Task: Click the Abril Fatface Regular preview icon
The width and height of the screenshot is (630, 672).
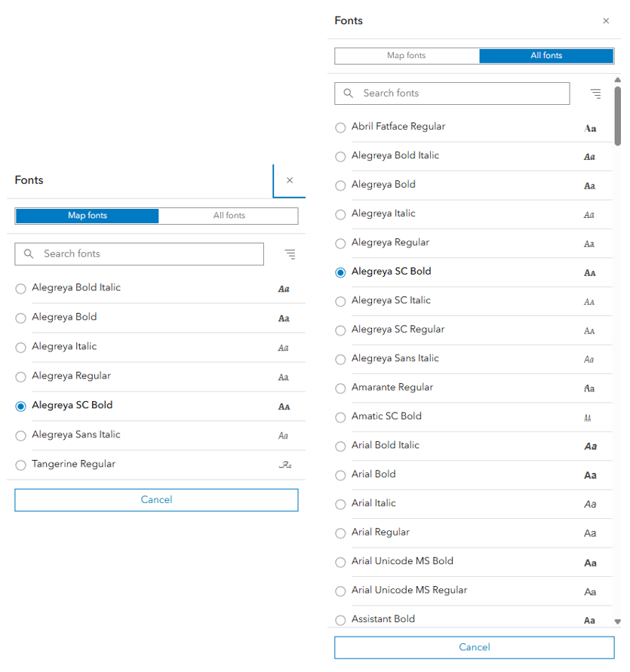Action: (x=590, y=128)
